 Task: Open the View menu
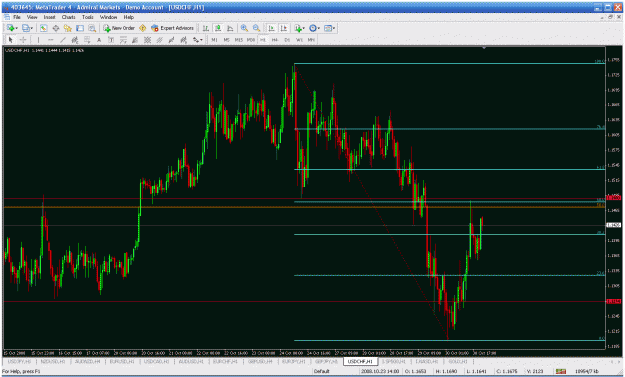32,17
